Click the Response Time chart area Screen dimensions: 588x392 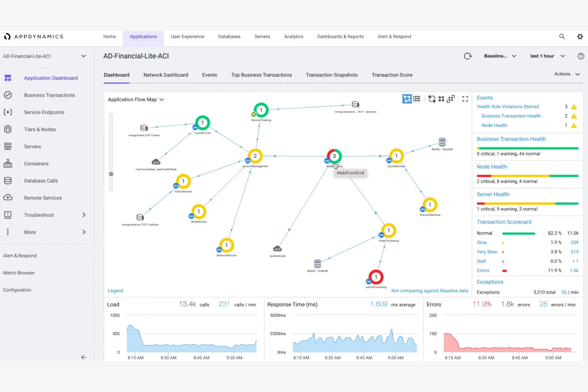[355, 333]
